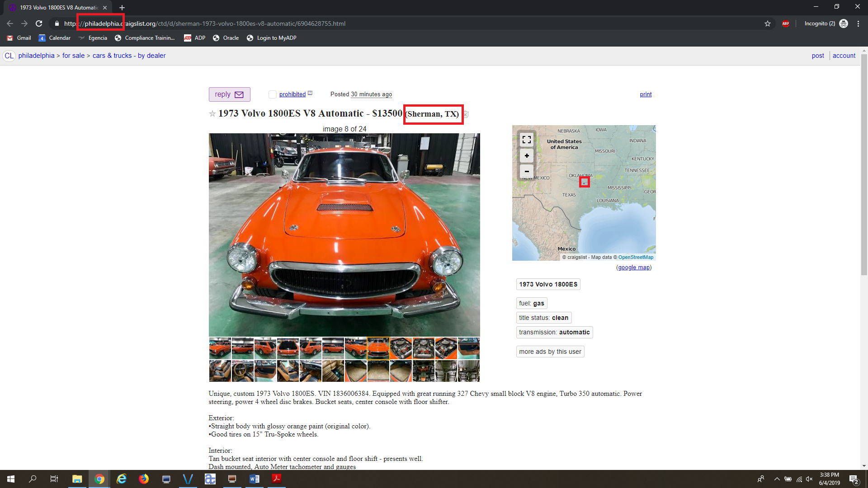The image size is (868, 488).
Task: Go to philadelphia breadcrumb link
Action: (x=36, y=56)
